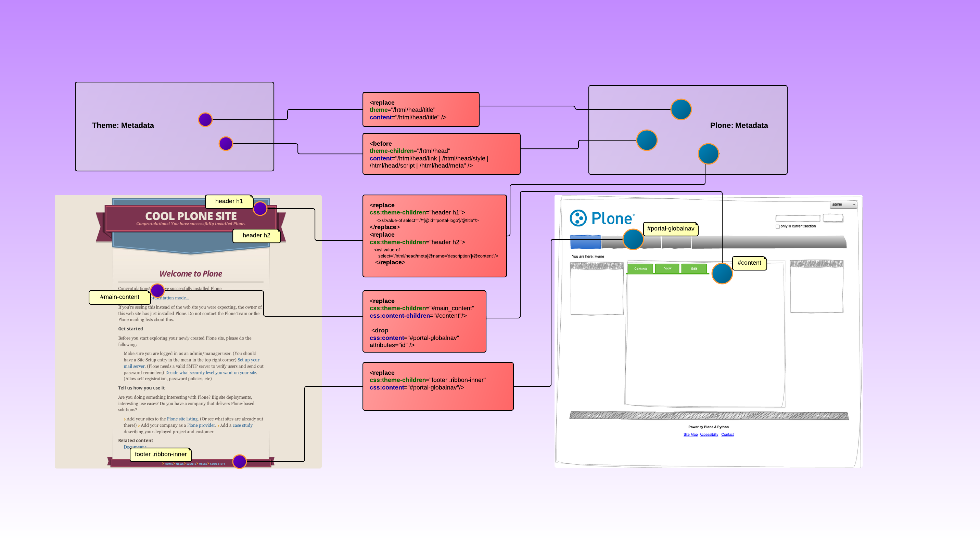Open the Site Map footer link
Image resolution: width=980 pixels, height=542 pixels.
(690, 434)
